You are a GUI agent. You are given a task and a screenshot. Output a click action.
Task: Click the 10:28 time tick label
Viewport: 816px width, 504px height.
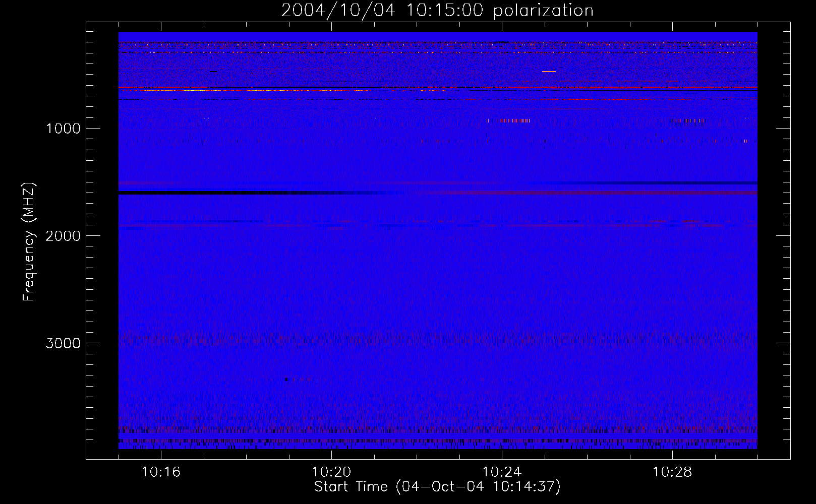click(x=672, y=472)
